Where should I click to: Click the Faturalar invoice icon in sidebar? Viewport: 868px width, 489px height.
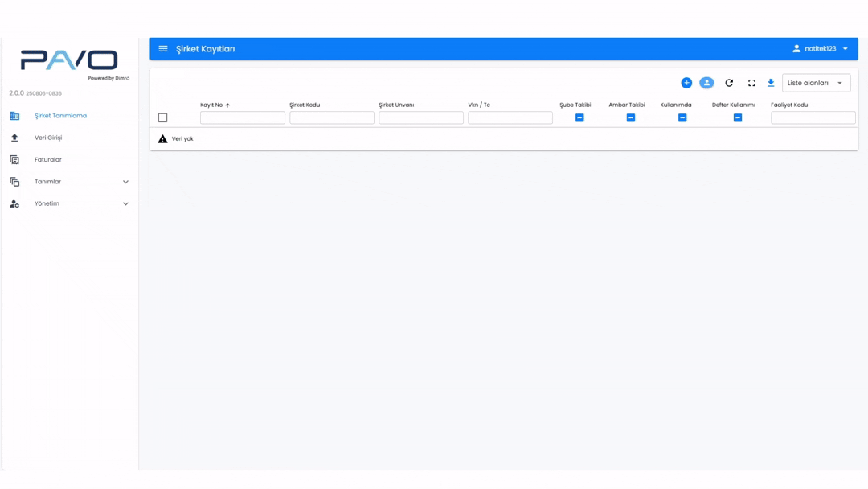(14, 160)
